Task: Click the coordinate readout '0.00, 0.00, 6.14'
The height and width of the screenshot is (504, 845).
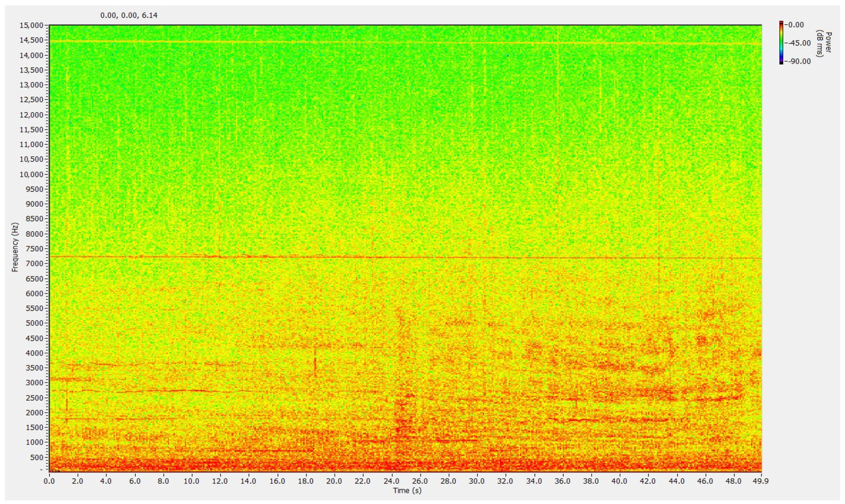Action: (x=129, y=15)
